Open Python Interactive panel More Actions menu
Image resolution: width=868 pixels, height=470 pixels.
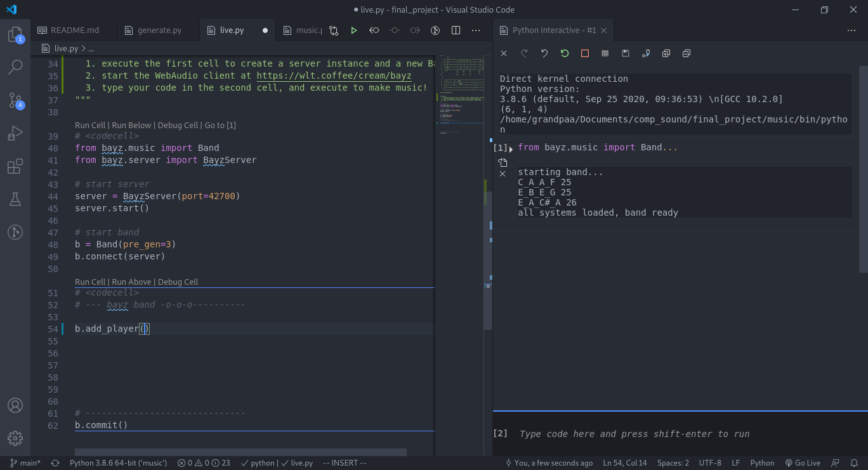click(x=852, y=30)
